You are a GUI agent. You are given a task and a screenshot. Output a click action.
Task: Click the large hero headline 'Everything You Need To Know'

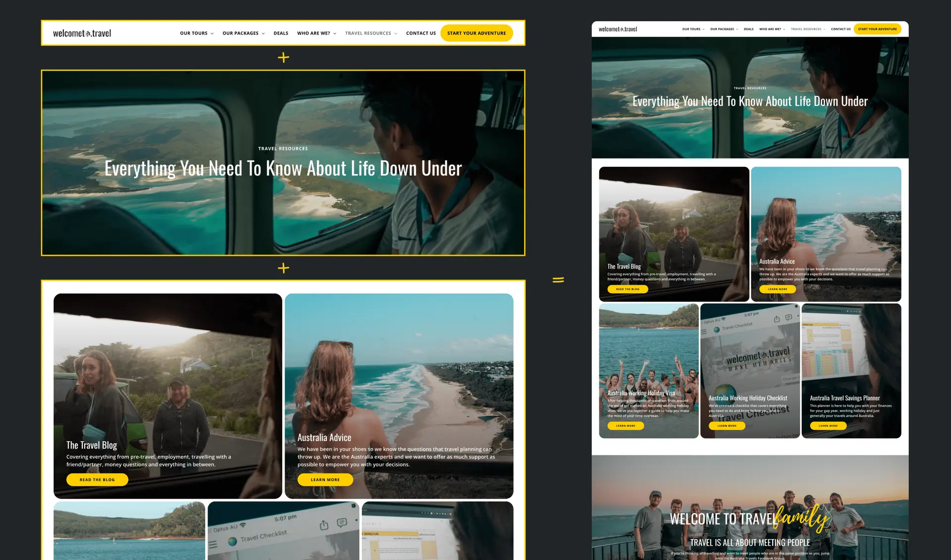pos(283,168)
